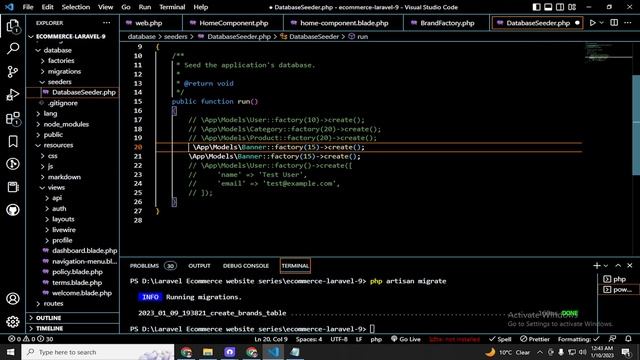Switch to the web.php tab

(149, 23)
